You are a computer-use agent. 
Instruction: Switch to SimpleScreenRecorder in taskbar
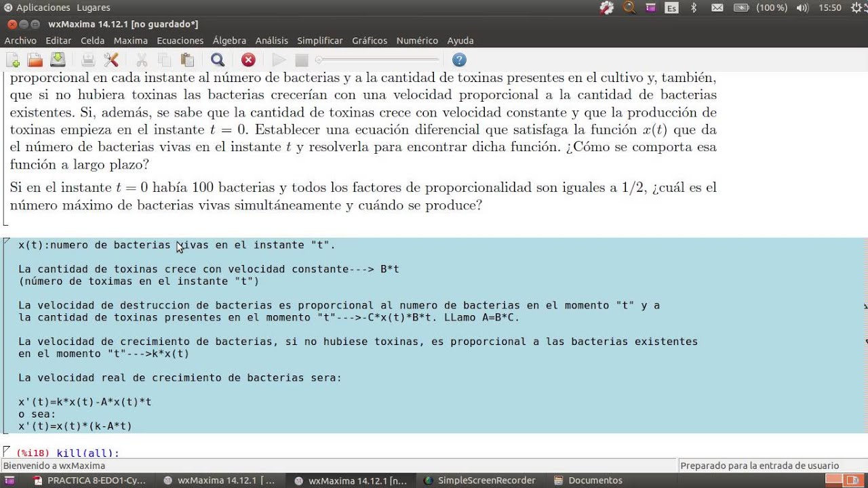(x=480, y=481)
